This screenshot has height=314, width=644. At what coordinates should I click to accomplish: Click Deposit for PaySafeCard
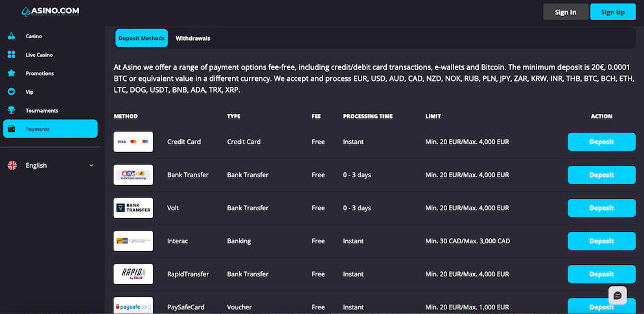[x=602, y=306]
